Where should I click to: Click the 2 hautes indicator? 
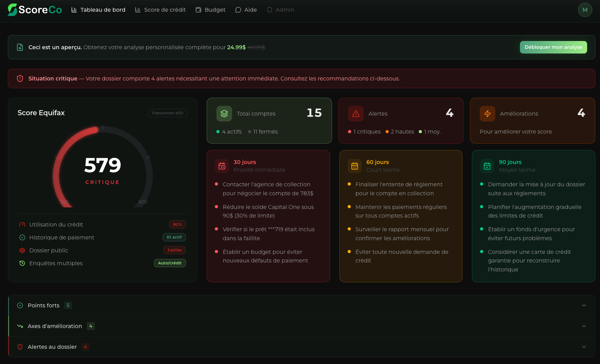[400, 132]
